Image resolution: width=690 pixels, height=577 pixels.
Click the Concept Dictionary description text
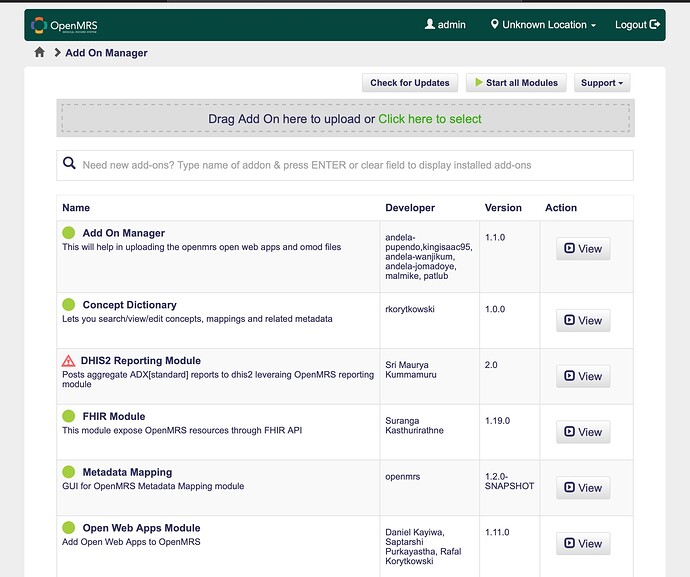(197, 319)
